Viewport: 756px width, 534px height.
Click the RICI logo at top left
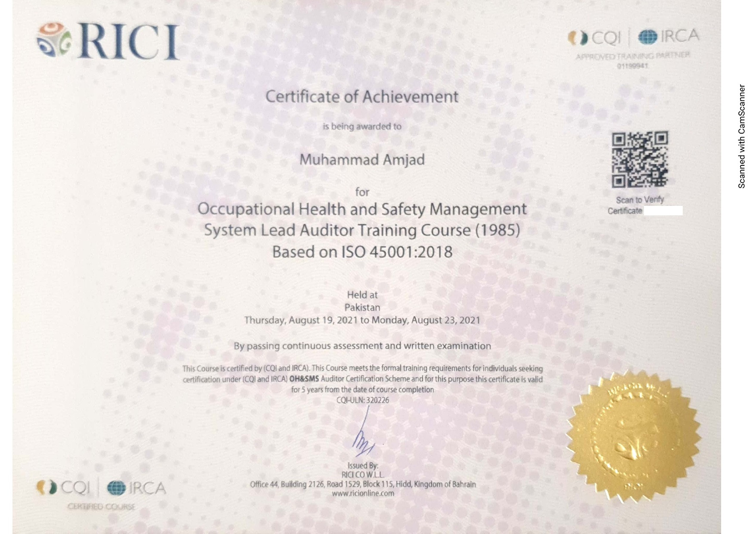(108, 41)
